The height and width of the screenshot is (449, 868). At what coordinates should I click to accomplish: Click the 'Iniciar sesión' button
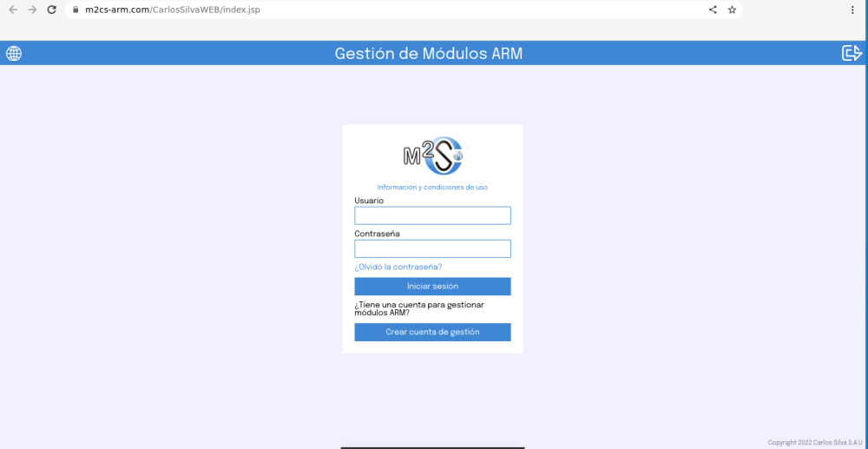432,287
